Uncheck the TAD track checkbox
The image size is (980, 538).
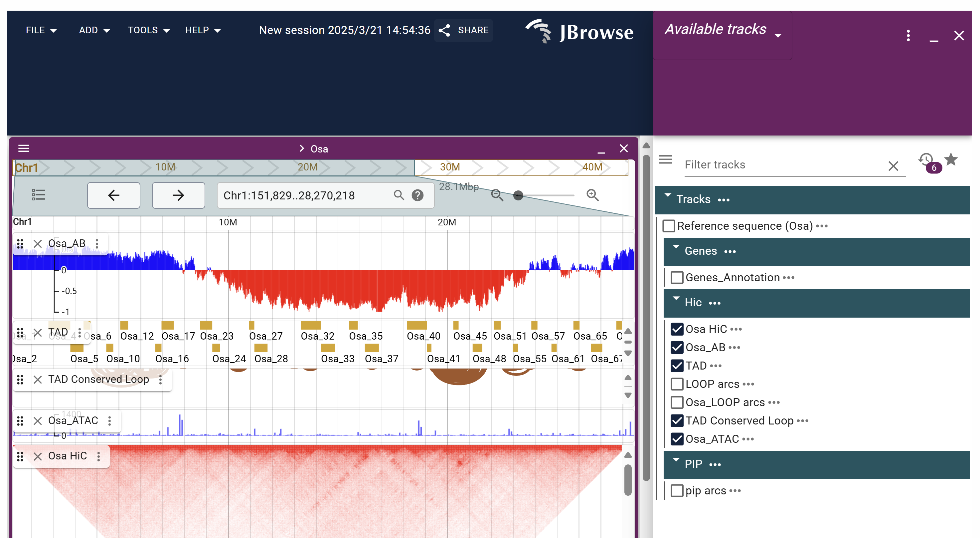pos(677,366)
